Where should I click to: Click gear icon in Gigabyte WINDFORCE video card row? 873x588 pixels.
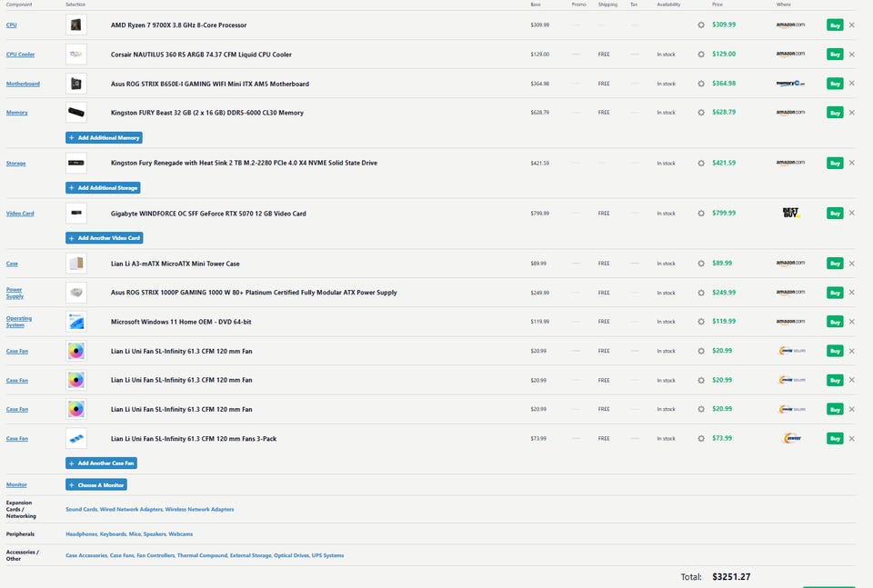[x=701, y=214]
